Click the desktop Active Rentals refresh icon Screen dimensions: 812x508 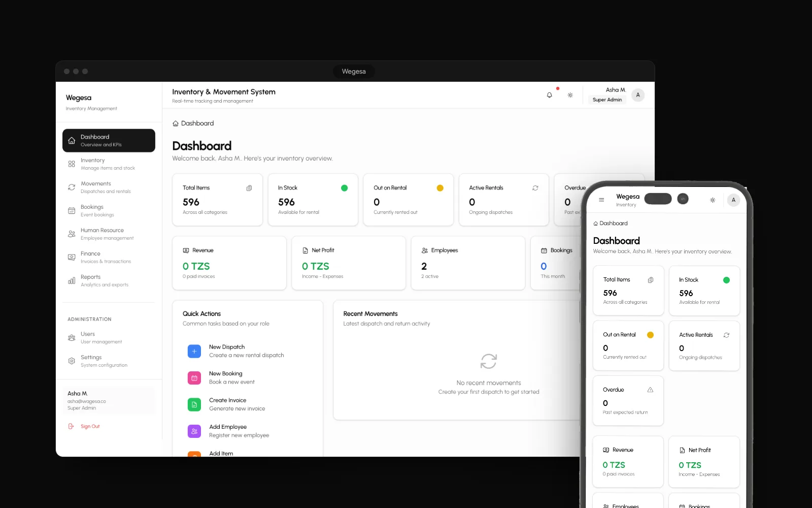(535, 188)
